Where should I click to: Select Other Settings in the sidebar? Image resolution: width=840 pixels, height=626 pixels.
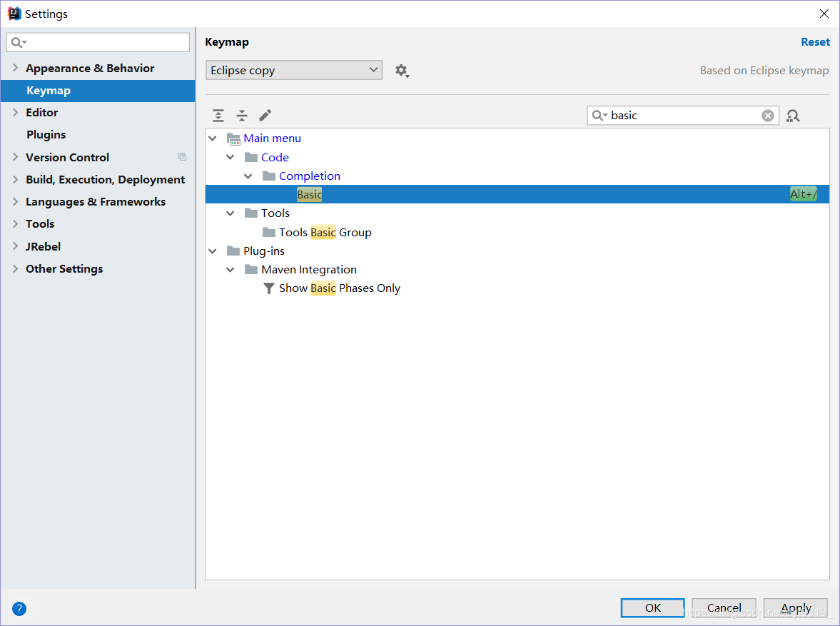(x=64, y=269)
